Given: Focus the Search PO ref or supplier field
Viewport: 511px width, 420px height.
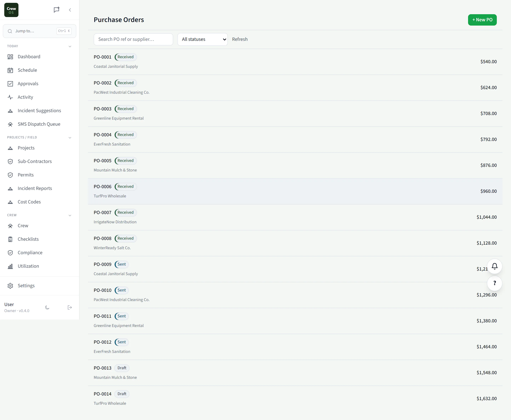Looking at the screenshot, I should 133,39.
